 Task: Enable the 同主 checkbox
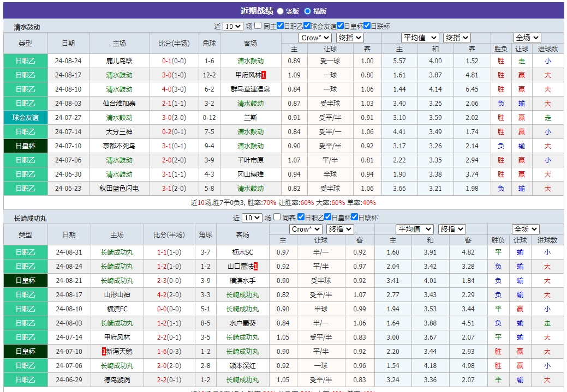coord(258,26)
